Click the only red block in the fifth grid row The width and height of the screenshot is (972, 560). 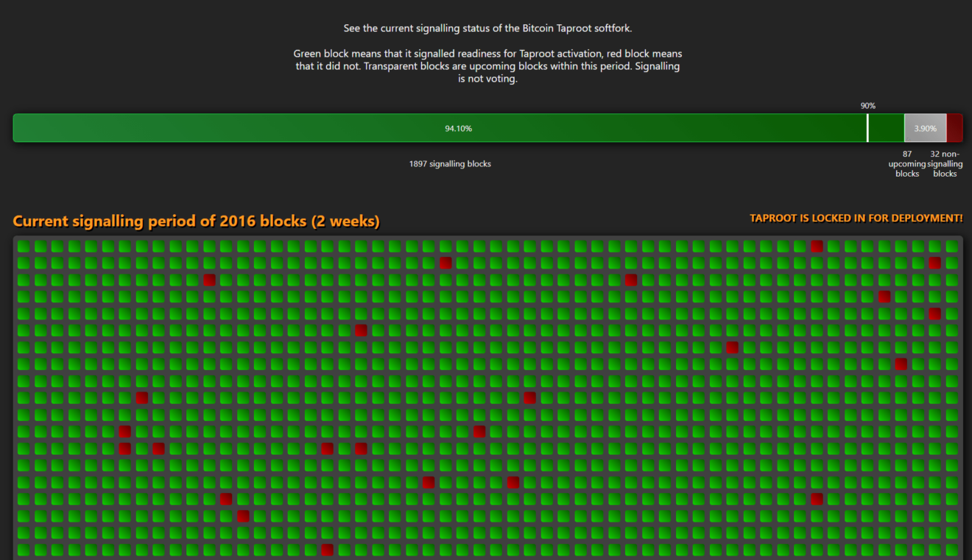pos(934,313)
